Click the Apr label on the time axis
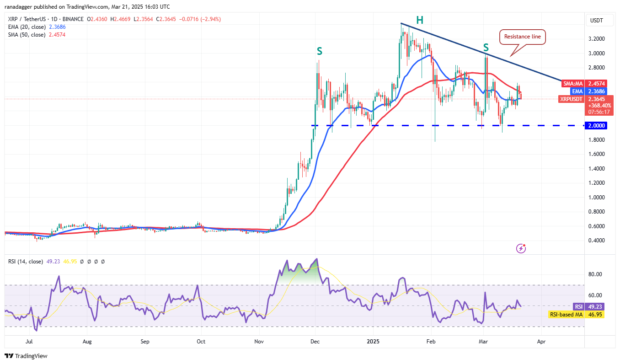Viewport: 620px width, 364px height. (x=541, y=341)
